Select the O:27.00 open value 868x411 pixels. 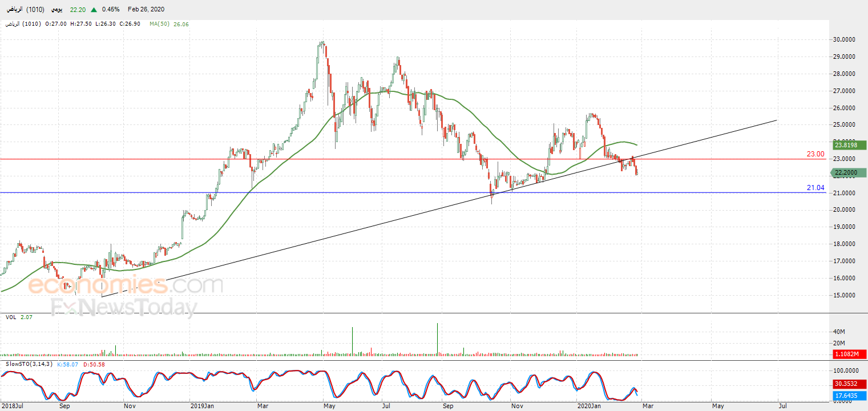click(x=56, y=24)
